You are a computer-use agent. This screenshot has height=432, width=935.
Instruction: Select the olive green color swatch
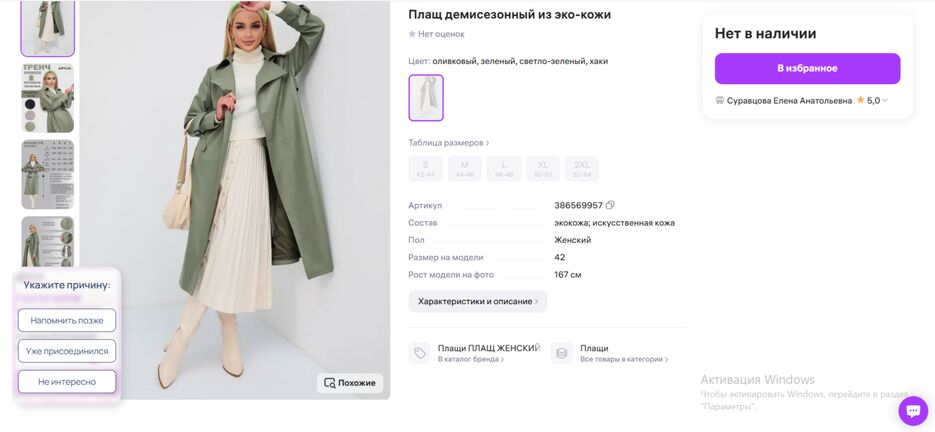coord(426,98)
